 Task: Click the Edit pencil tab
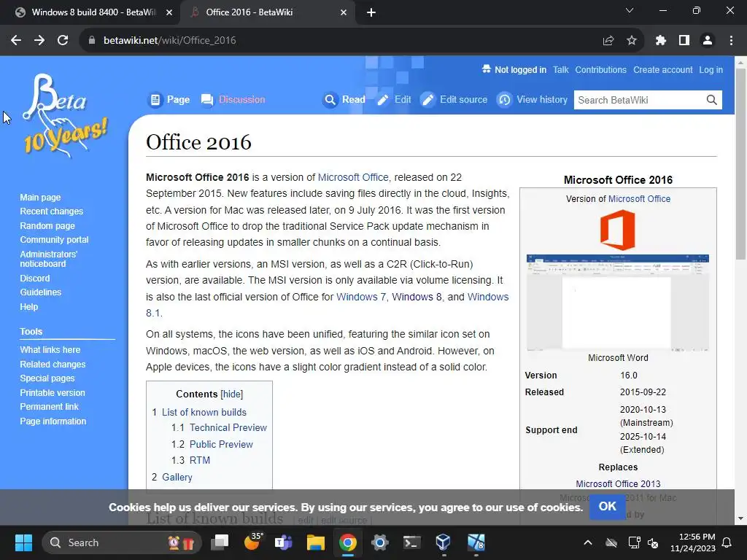[394, 99]
